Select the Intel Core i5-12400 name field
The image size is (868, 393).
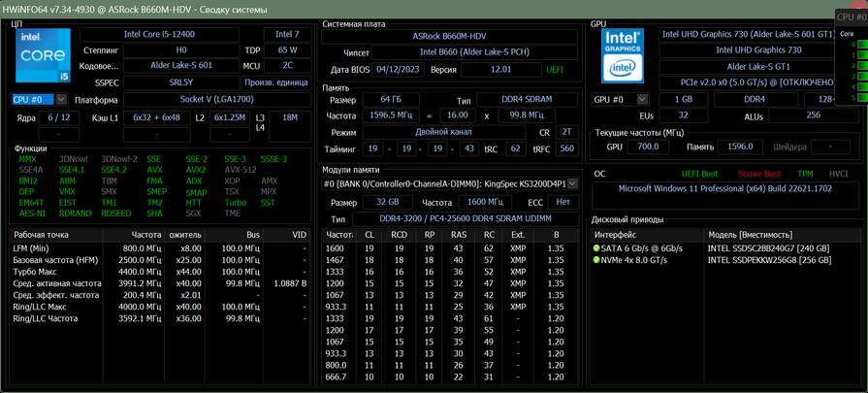coord(159,34)
